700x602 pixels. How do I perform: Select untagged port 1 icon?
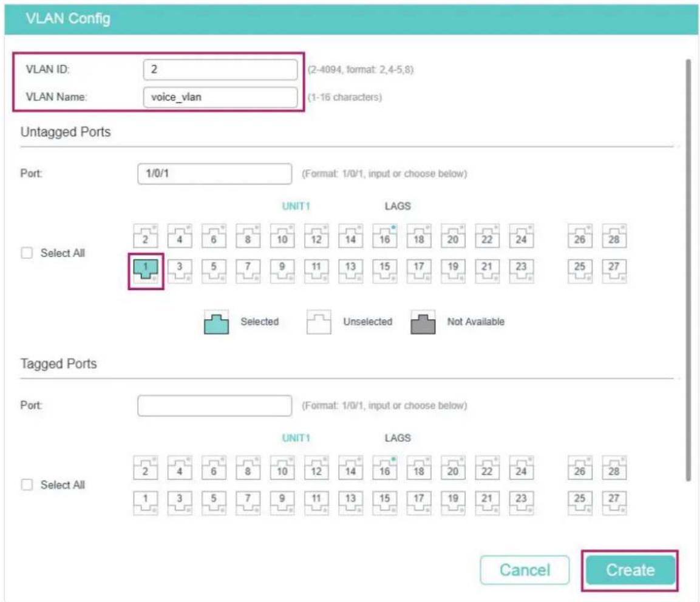pos(146,271)
